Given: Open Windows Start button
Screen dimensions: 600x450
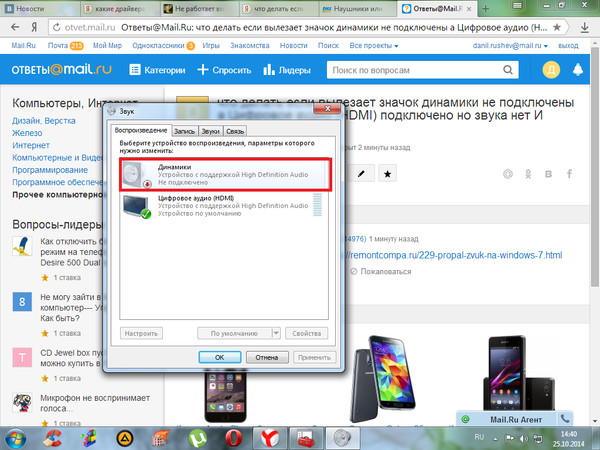Looking at the screenshot, I should point(16,439).
